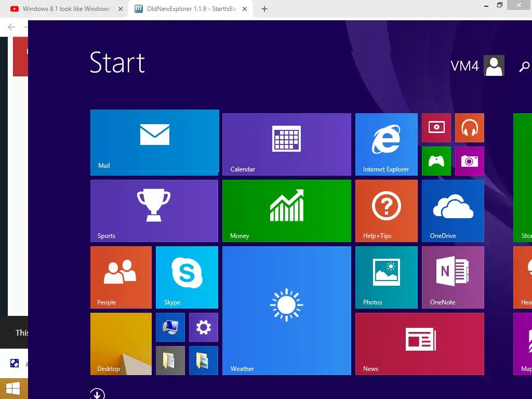The height and width of the screenshot is (399, 532).
Task: Open the This PC computer tile
Action: (170, 327)
